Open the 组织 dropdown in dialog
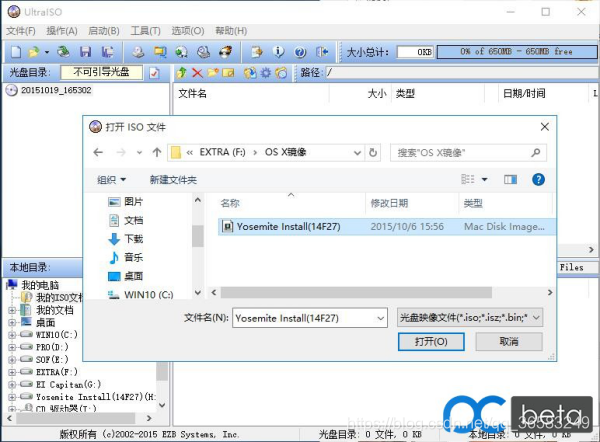This screenshot has height=442, width=600. 111,179
